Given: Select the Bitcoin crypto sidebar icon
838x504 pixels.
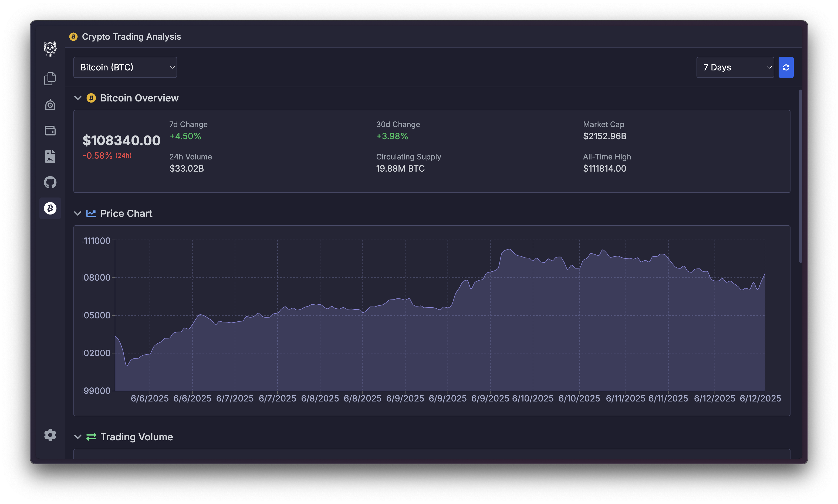Looking at the screenshot, I should click(x=50, y=208).
